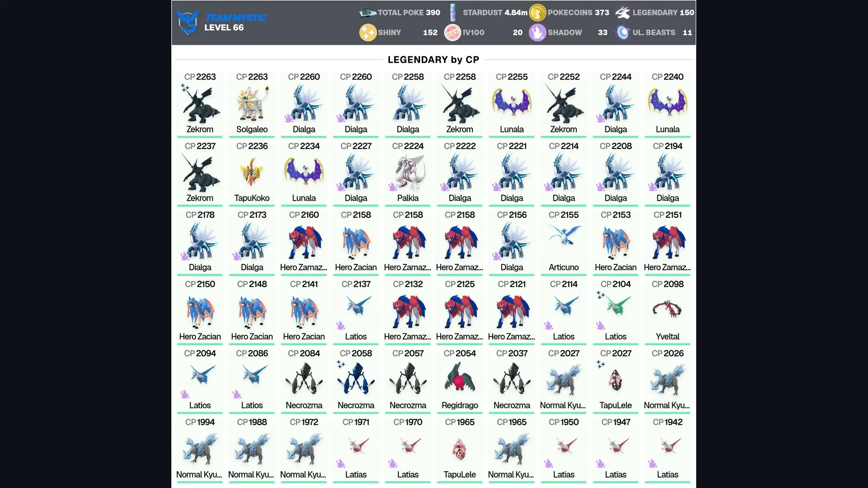Click the Stardust 4.84m value
The height and width of the screenshot is (488, 868).
(x=516, y=13)
